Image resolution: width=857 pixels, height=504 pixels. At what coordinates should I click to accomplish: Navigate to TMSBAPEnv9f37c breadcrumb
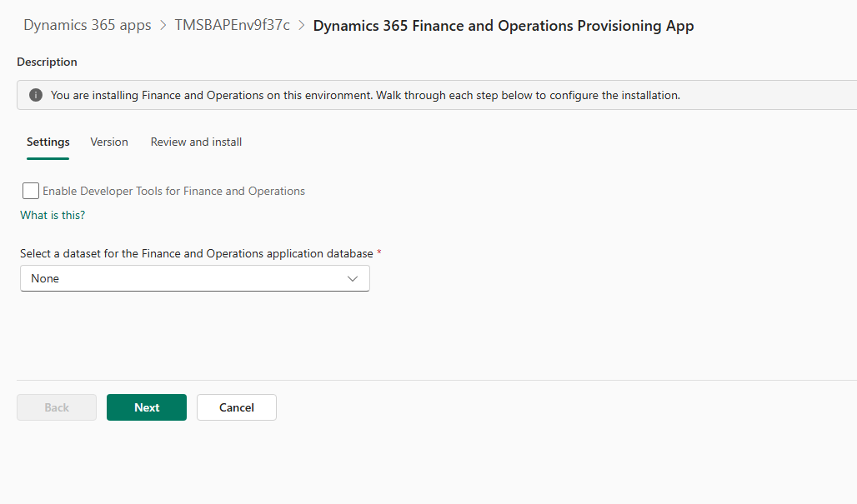click(x=233, y=25)
